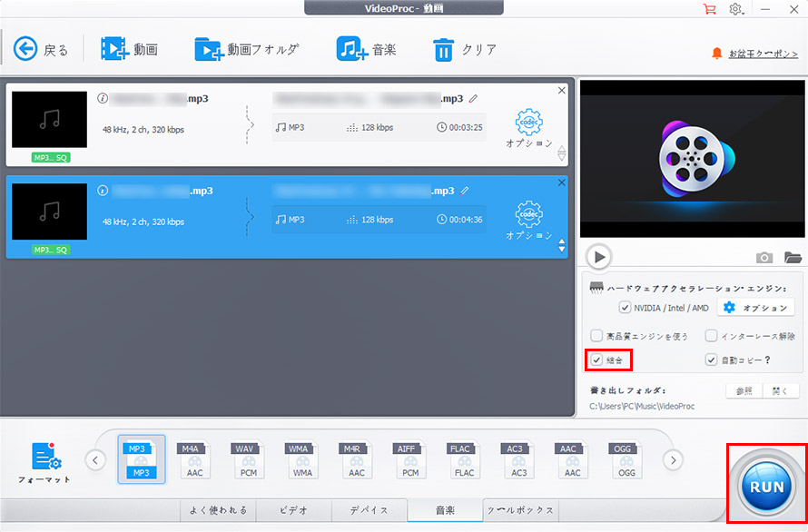The height and width of the screenshot is (532, 808).
Task: Open the shopping cart icon
Action: (710, 9)
